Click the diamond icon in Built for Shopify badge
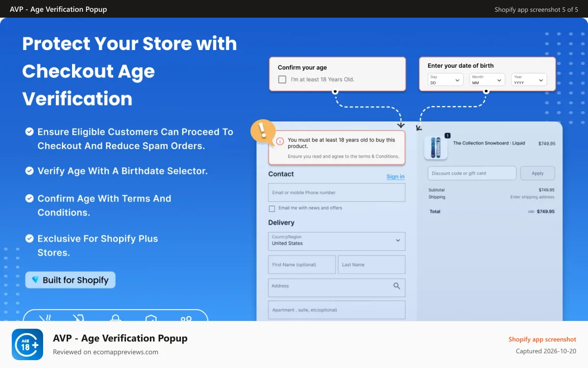Viewport: 588px width, 368px height. (35, 280)
